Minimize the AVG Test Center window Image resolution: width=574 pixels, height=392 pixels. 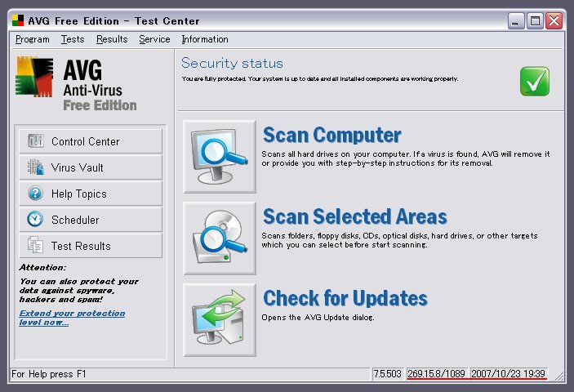[516, 21]
